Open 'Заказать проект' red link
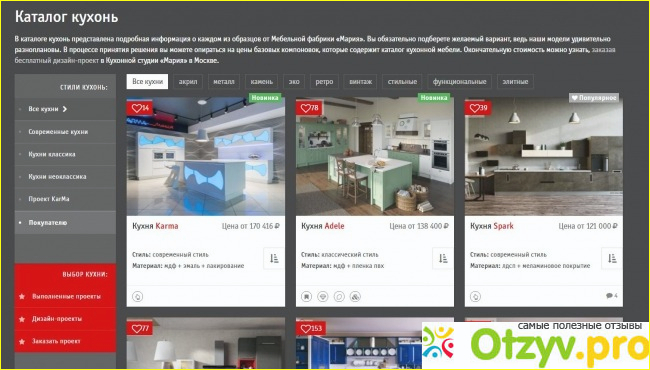Image resolution: width=650 pixels, height=370 pixels. (x=56, y=341)
